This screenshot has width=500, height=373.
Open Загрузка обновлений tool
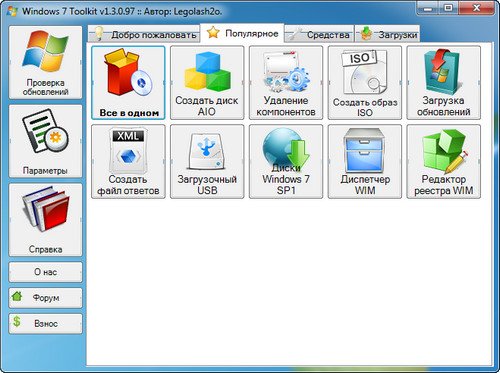tap(444, 83)
